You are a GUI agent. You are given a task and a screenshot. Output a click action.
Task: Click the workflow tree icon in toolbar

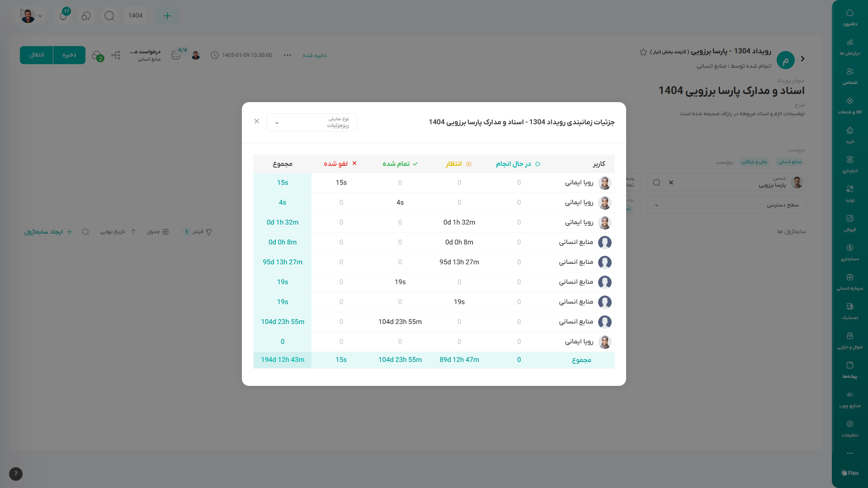(116, 55)
